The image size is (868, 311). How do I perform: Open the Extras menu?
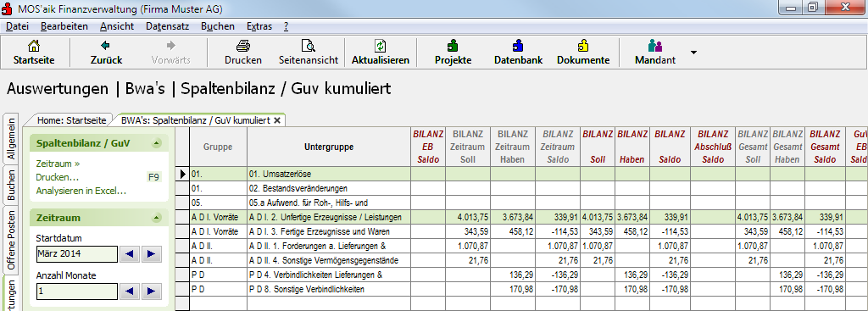click(259, 26)
